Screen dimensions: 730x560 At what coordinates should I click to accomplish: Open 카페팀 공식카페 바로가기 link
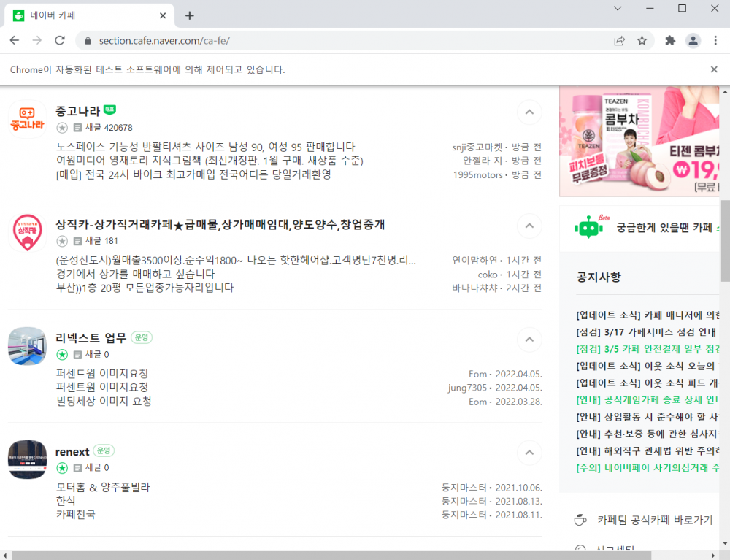coord(655,520)
